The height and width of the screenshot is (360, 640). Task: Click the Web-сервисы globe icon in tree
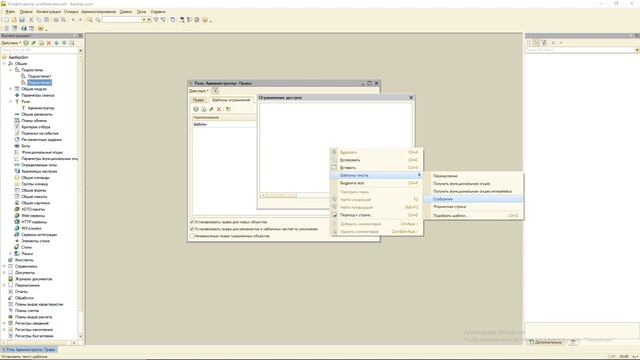tap(17, 216)
